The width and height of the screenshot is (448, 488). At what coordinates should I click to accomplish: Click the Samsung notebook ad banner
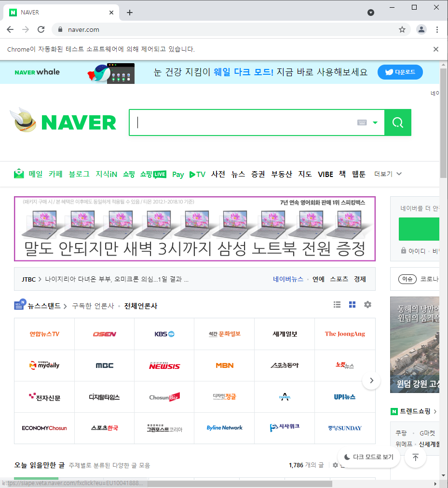(194, 229)
